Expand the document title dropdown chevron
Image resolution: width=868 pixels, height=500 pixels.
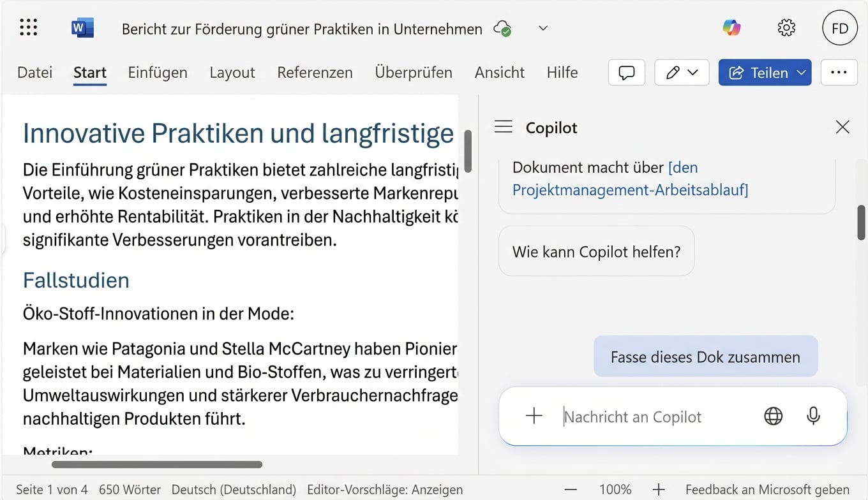[x=542, y=28]
